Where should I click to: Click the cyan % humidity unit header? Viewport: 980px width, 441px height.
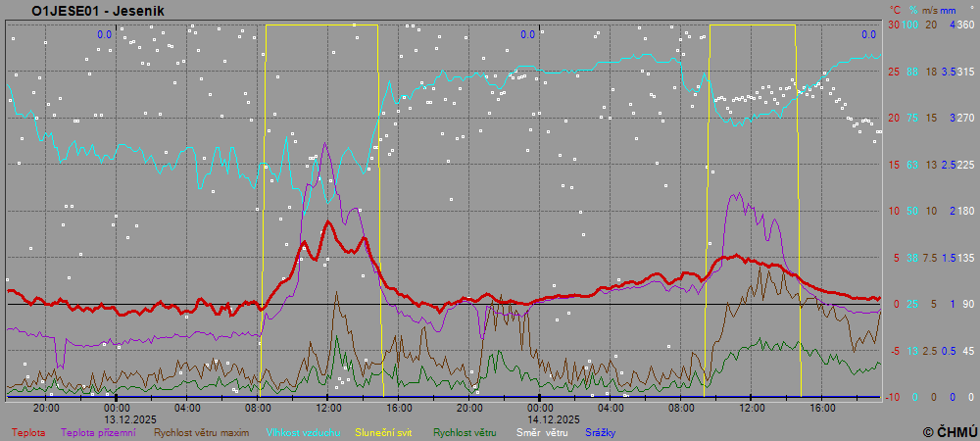coord(912,10)
